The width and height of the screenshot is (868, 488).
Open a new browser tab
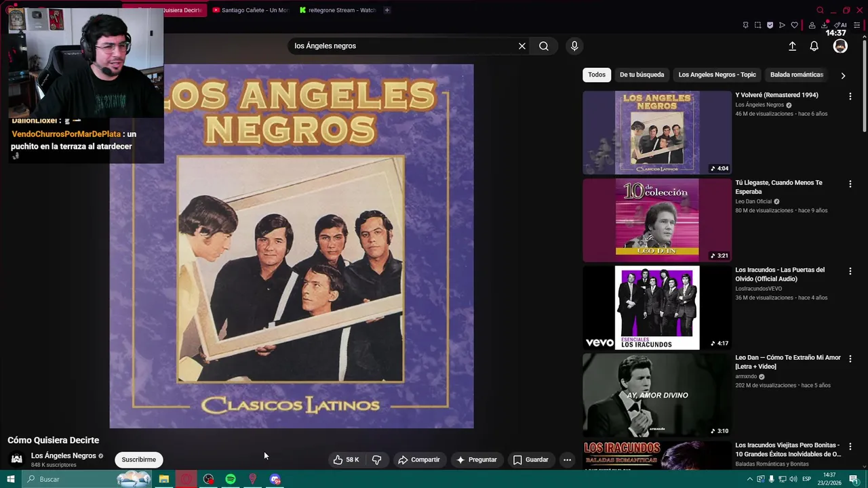tap(387, 10)
